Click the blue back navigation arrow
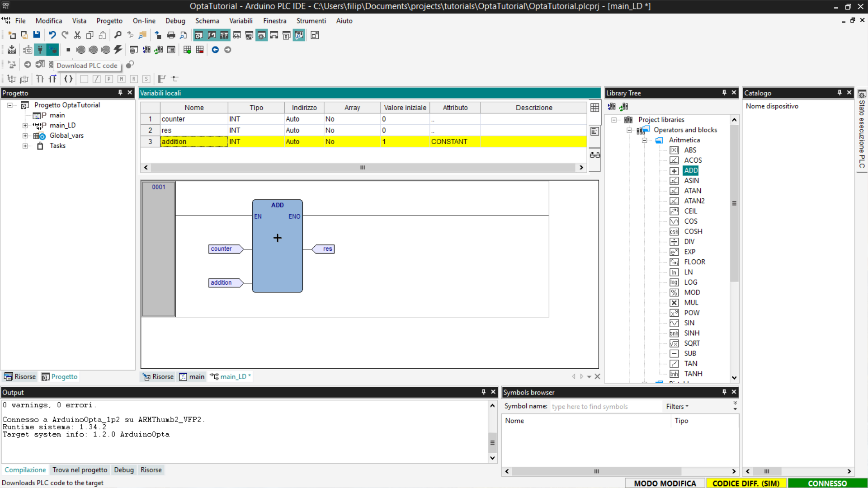The image size is (868, 488). 215,50
